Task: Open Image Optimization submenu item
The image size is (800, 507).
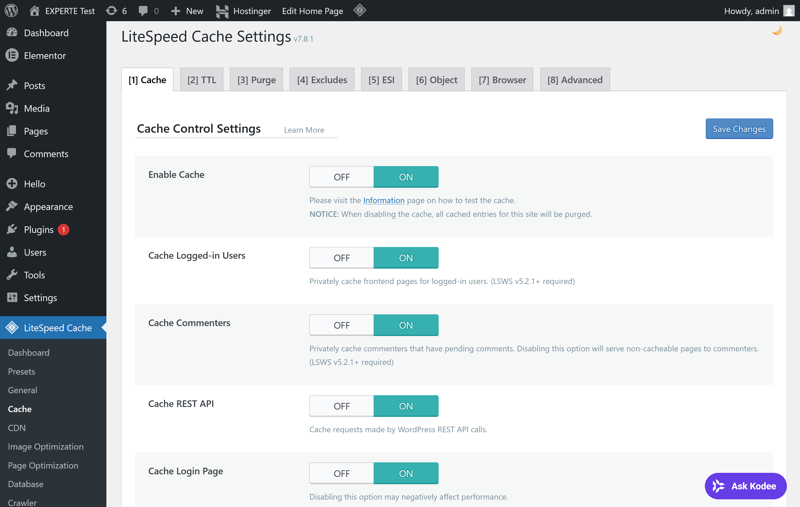Action: tap(45, 446)
